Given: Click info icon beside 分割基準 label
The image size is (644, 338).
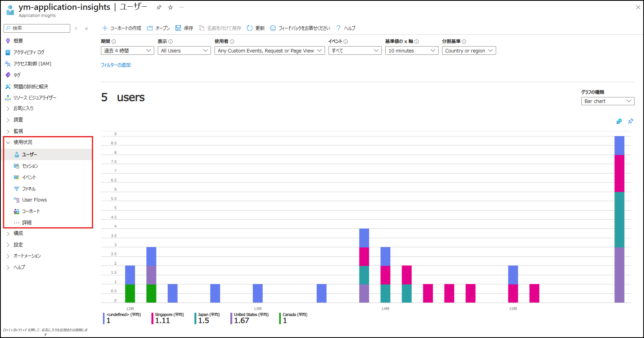Looking at the screenshot, I should point(464,41).
